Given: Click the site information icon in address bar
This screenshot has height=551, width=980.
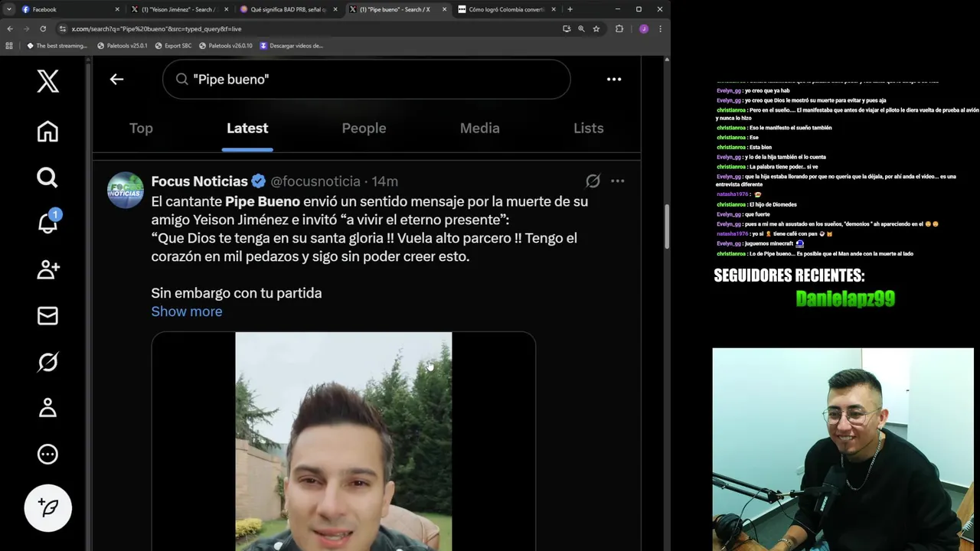Looking at the screenshot, I should coord(63,28).
